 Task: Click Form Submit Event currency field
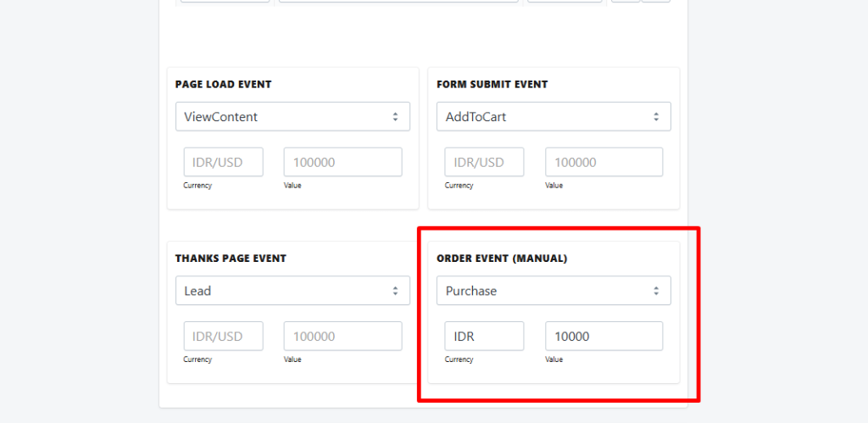click(x=484, y=162)
